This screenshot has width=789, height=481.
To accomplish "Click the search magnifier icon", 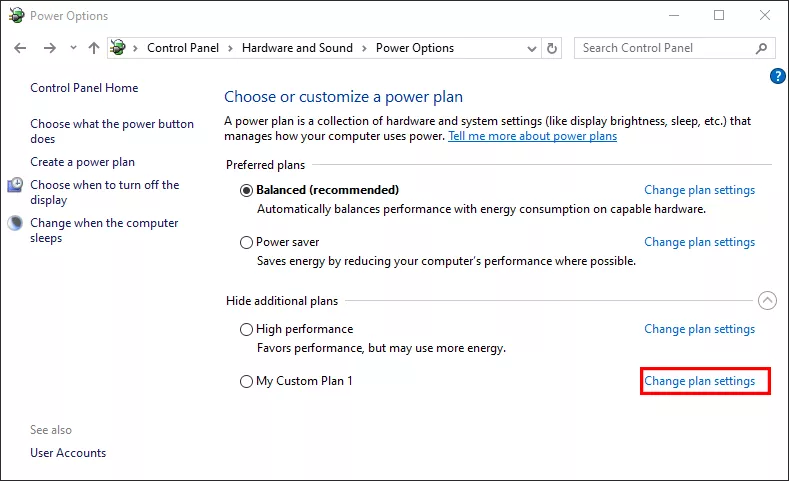I will 761,48.
